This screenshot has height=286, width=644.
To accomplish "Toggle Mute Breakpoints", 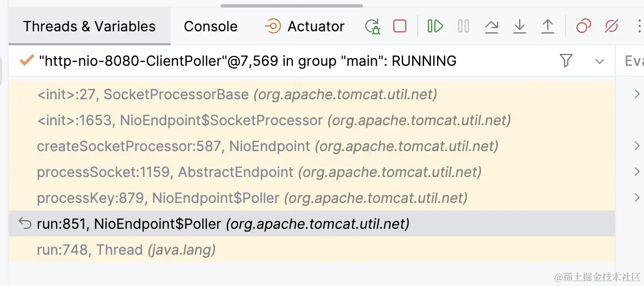I will coord(612,26).
